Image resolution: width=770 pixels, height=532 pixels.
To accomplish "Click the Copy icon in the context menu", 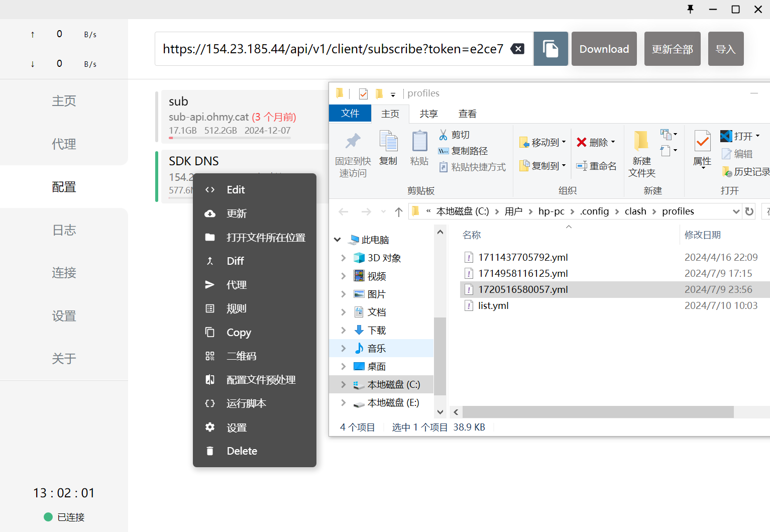I will 210,332.
